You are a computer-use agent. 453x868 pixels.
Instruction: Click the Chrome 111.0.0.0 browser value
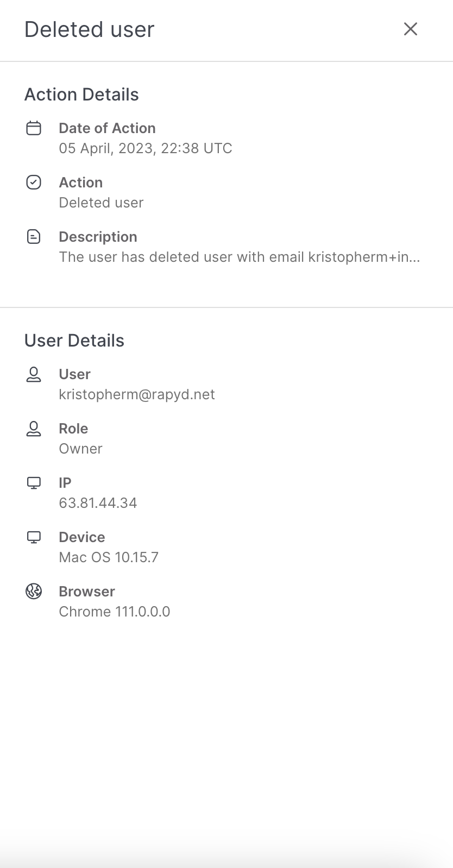pyautogui.click(x=115, y=612)
